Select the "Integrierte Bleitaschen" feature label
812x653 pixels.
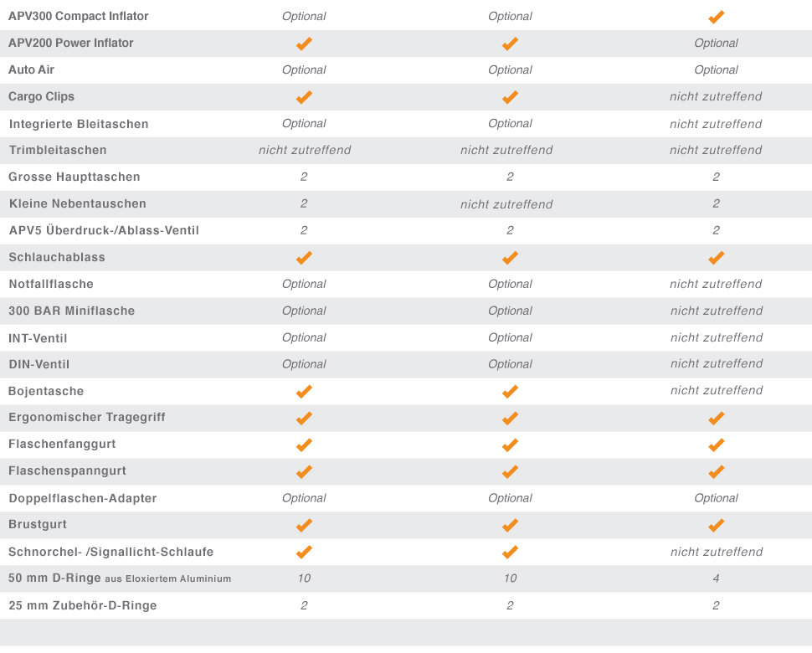pos(79,124)
